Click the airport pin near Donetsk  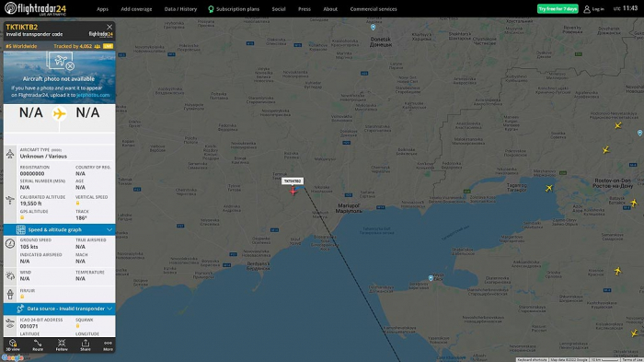click(x=373, y=27)
